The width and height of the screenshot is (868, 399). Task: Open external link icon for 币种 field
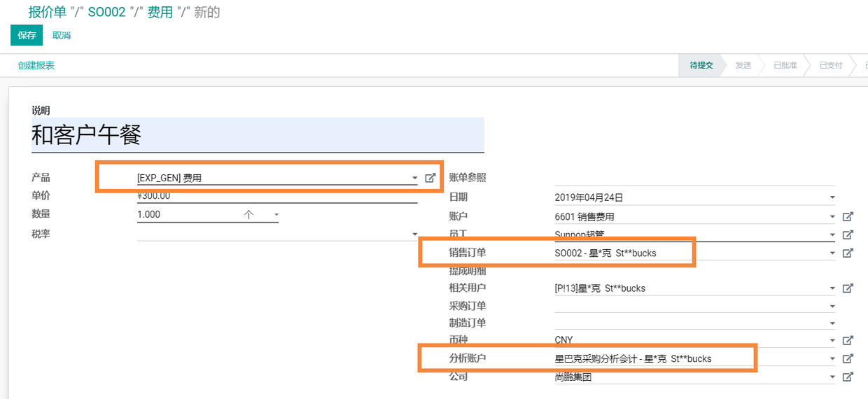pos(848,340)
